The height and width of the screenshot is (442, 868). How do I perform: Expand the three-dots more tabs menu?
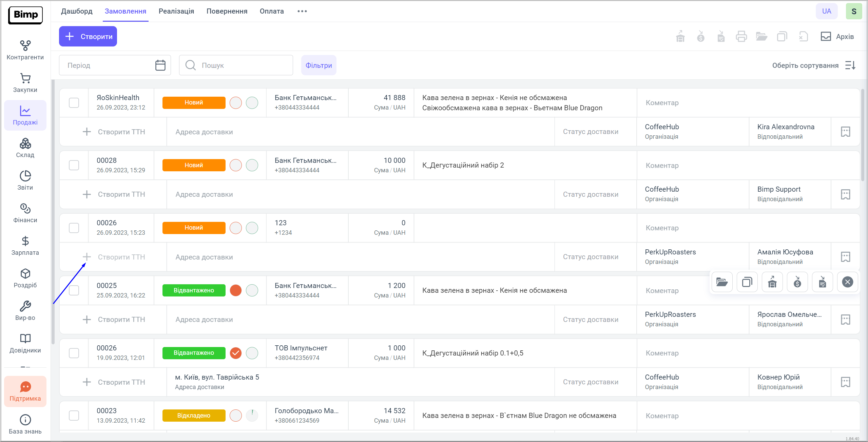point(302,11)
